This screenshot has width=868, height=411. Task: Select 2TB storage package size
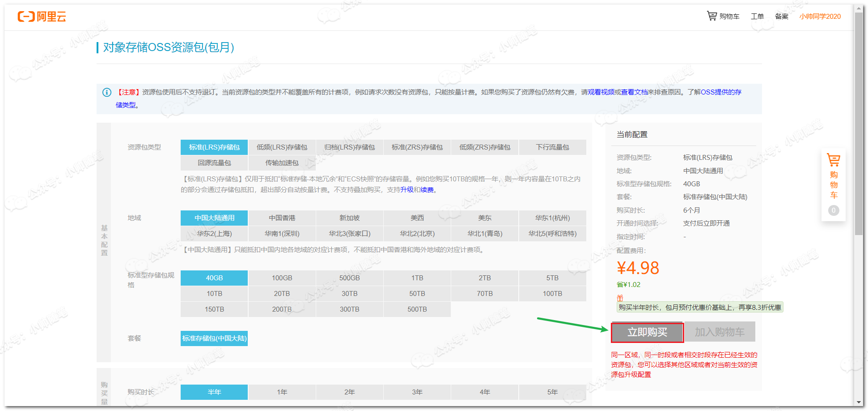[485, 278]
